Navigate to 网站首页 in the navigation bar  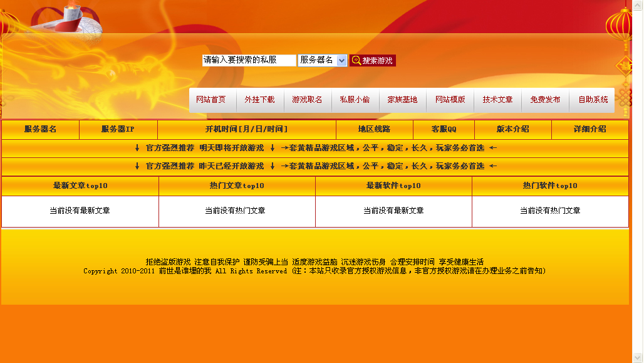211,100
